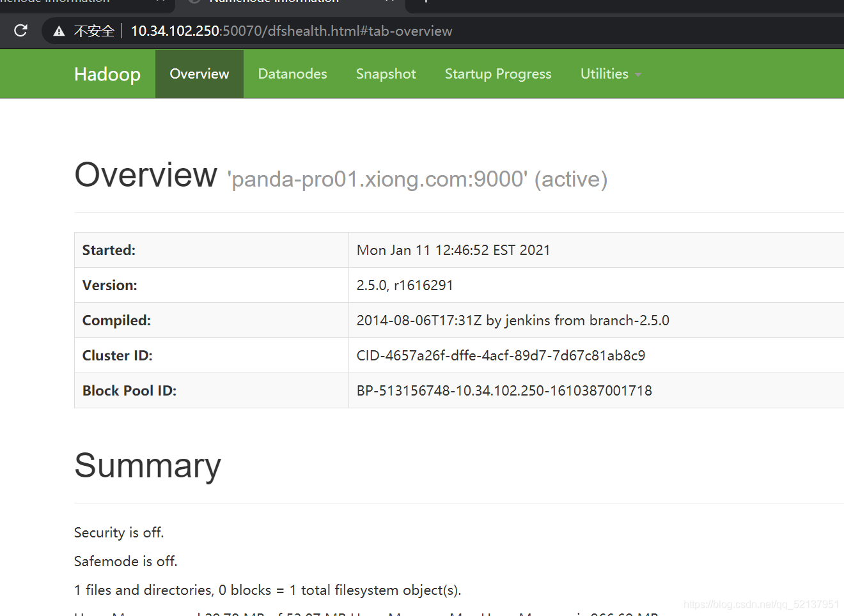Click the not-secure warning triangle icon

[59, 31]
